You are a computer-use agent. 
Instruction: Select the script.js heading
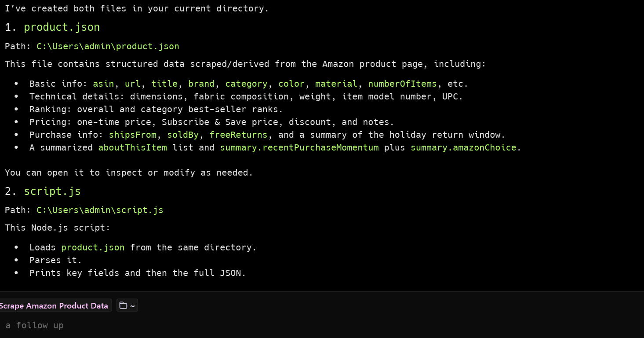52,191
